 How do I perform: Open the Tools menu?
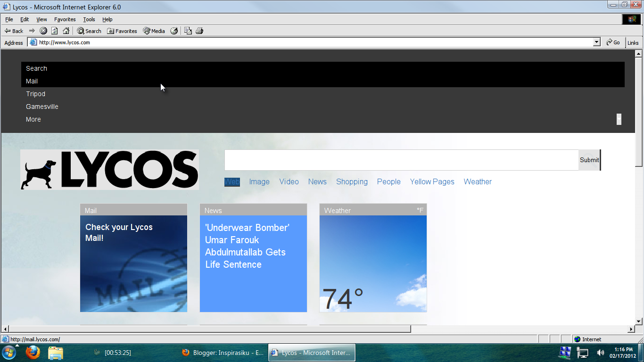coord(89,19)
